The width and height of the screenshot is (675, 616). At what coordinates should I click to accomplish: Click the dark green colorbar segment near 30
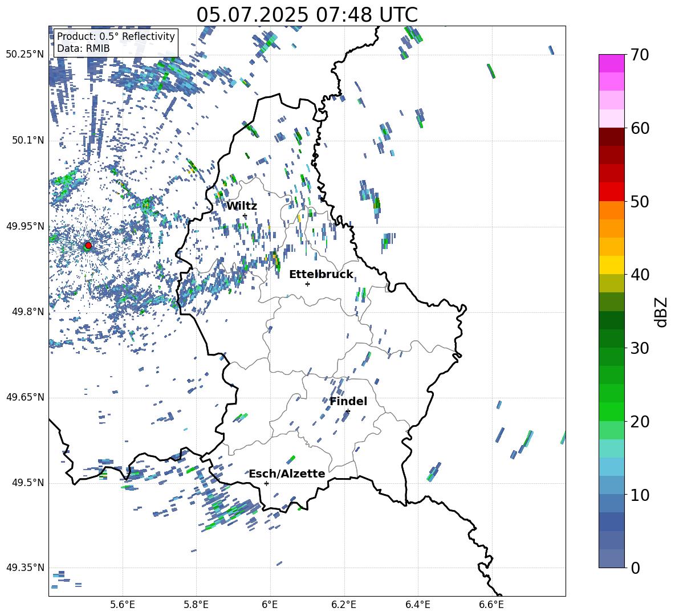(611, 338)
